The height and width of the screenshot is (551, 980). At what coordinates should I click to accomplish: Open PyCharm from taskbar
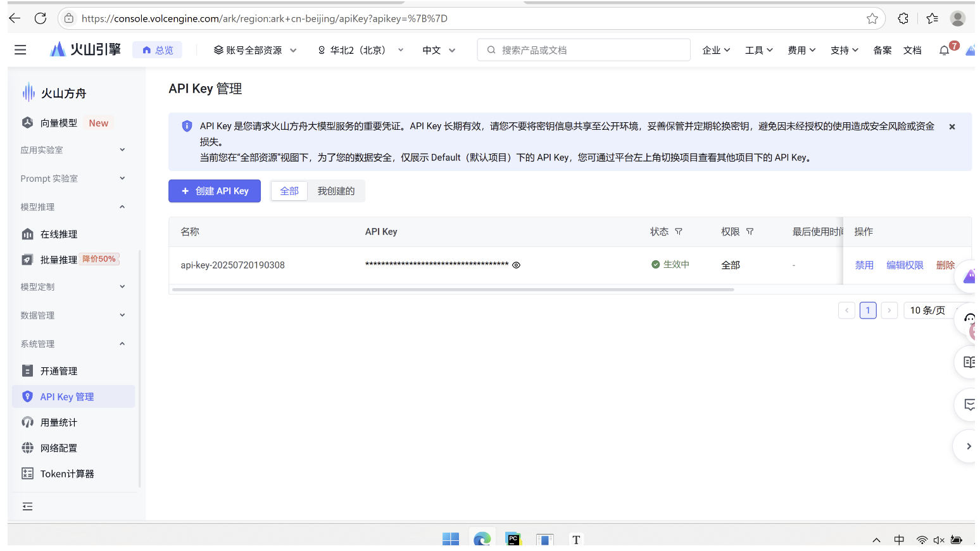513,539
